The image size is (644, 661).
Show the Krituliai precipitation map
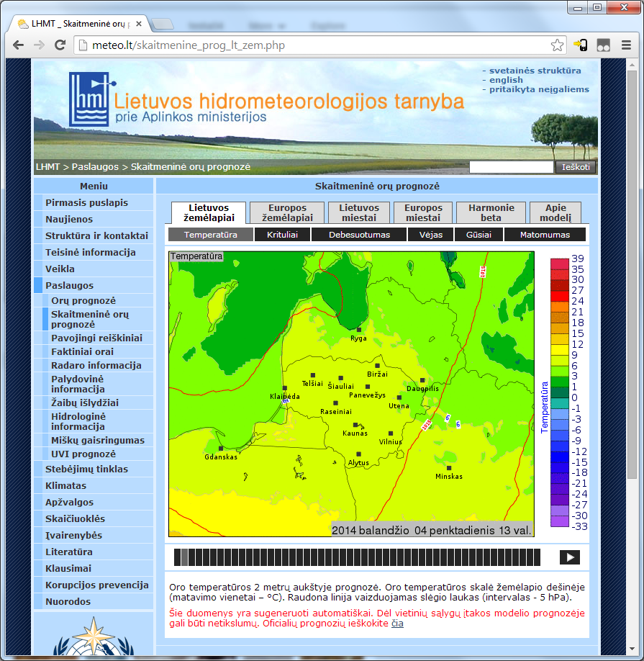coord(282,235)
